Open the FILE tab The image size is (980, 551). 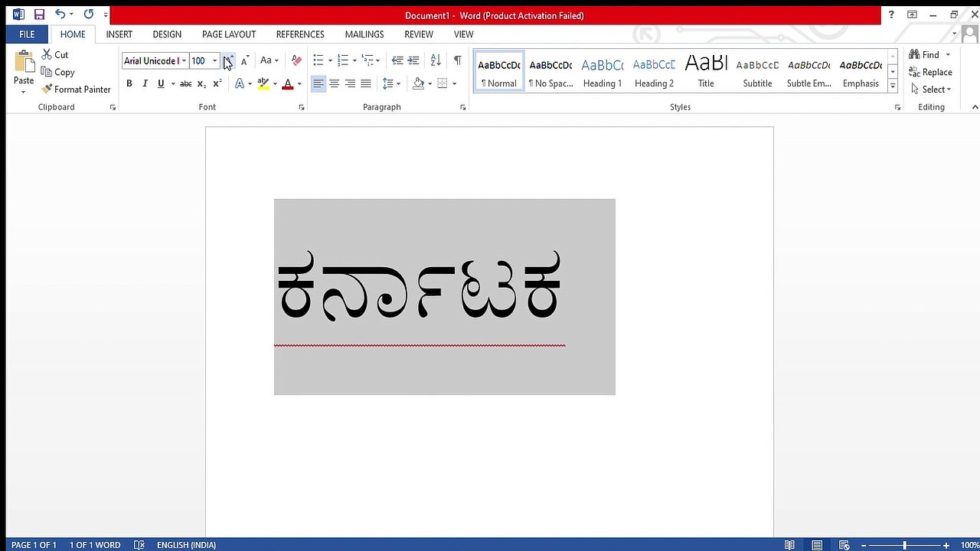(27, 34)
